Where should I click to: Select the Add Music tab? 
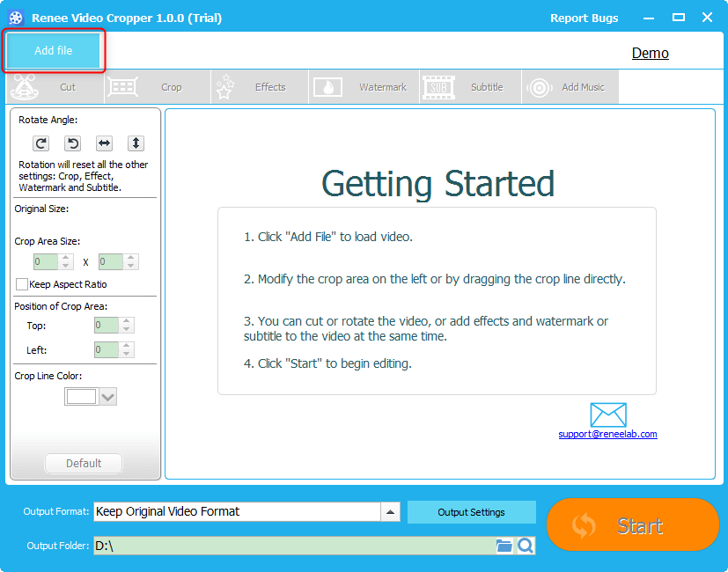pyautogui.click(x=570, y=87)
